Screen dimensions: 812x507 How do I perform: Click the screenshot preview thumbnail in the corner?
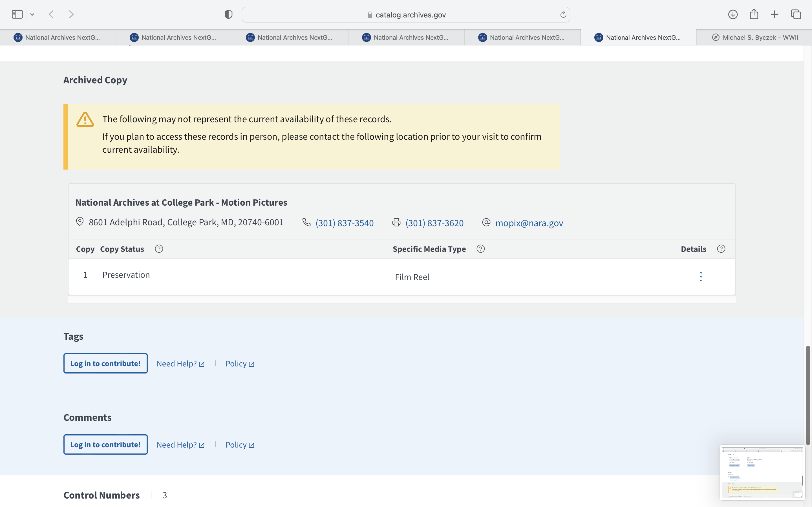762,472
